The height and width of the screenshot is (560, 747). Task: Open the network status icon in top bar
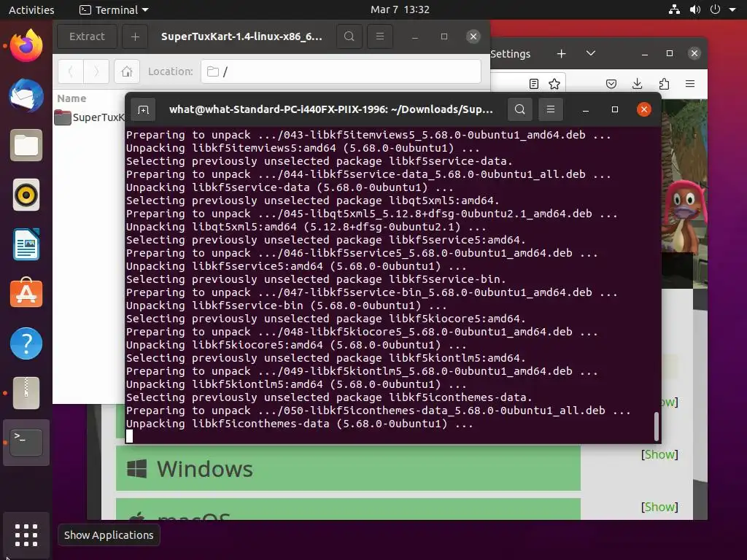(x=674, y=9)
